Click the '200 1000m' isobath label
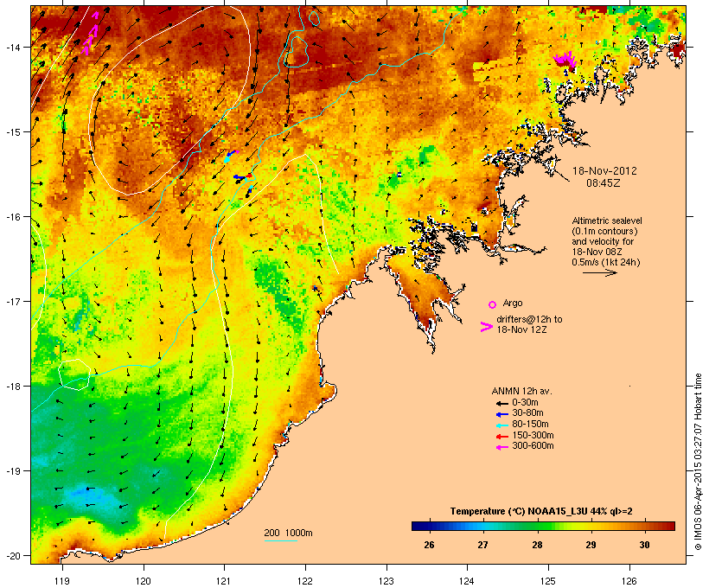Image resolution: width=709 pixels, height=588 pixels. tap(288, 533)
